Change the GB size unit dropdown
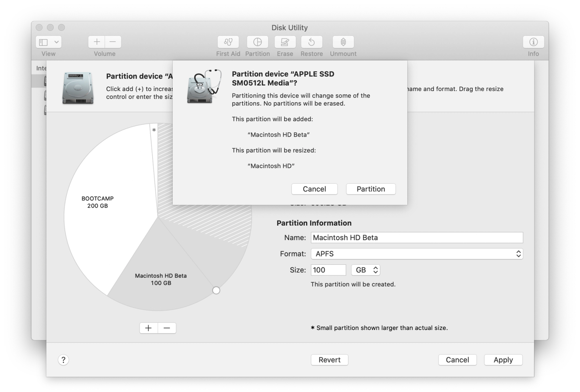Viewport: 580px width, 392px height. pyautogui.click(x=365, y=270)
